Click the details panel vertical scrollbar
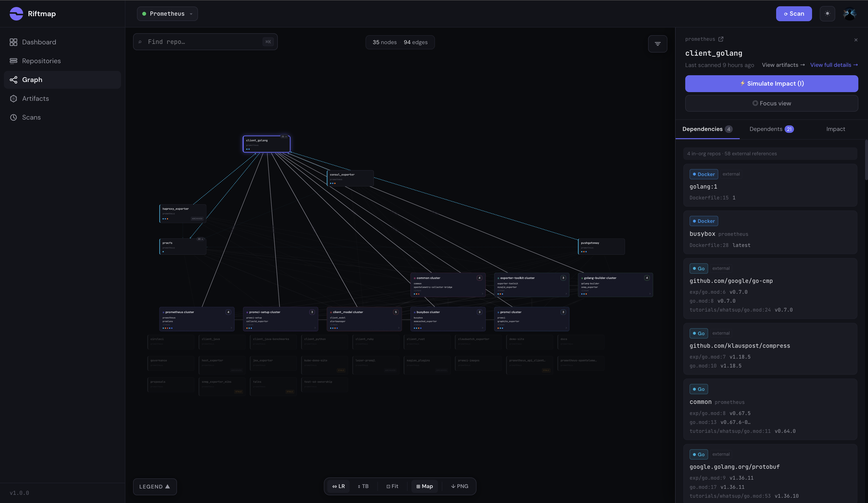 point(866,160)
